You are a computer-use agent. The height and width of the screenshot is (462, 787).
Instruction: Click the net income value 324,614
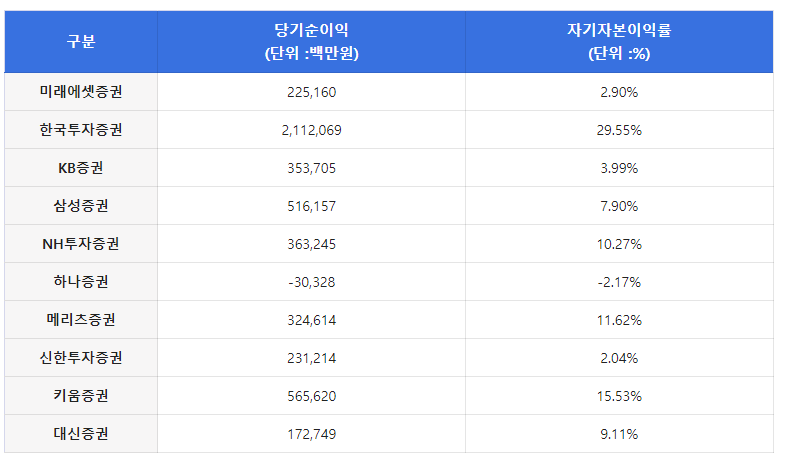click(x=311, y=320)
